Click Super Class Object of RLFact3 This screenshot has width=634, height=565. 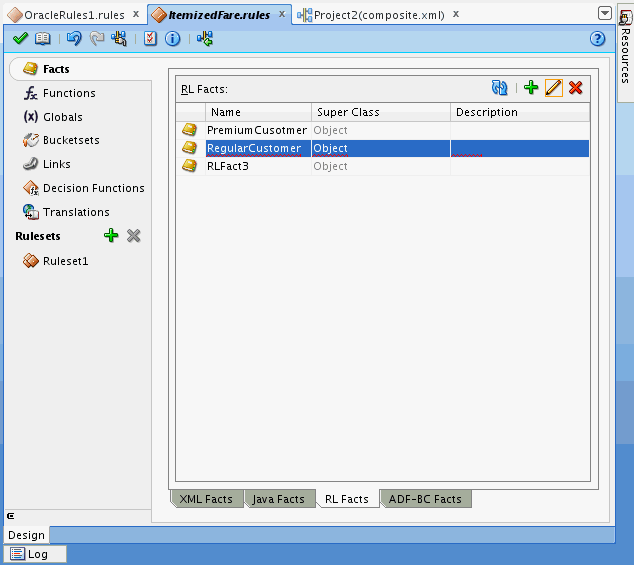[381, 166]
